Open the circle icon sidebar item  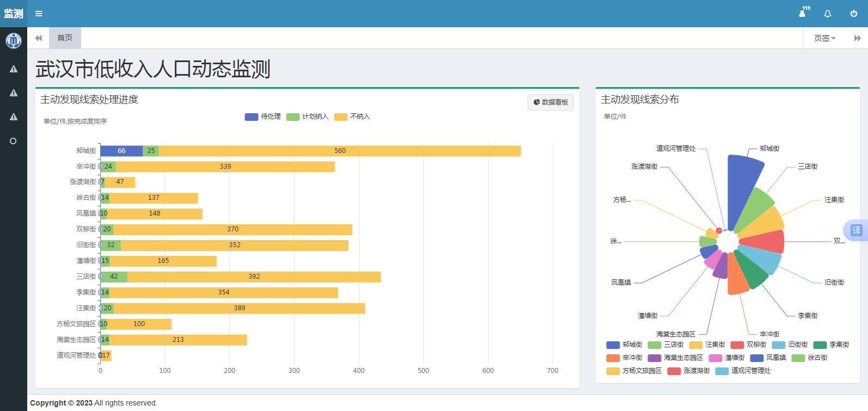coord(14,141)
